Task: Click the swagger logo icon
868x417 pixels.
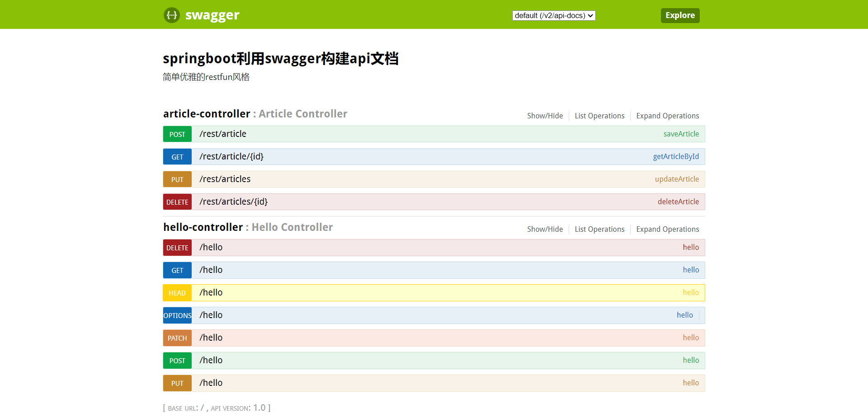Action: tap(172, 15)
